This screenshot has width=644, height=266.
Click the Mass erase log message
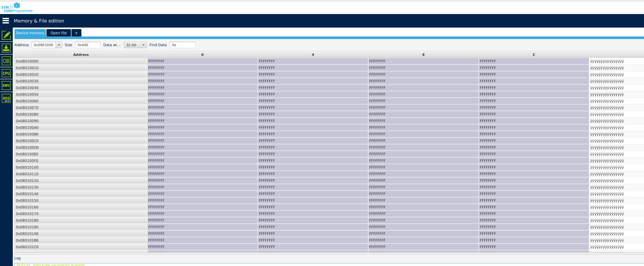click(51, 265)
